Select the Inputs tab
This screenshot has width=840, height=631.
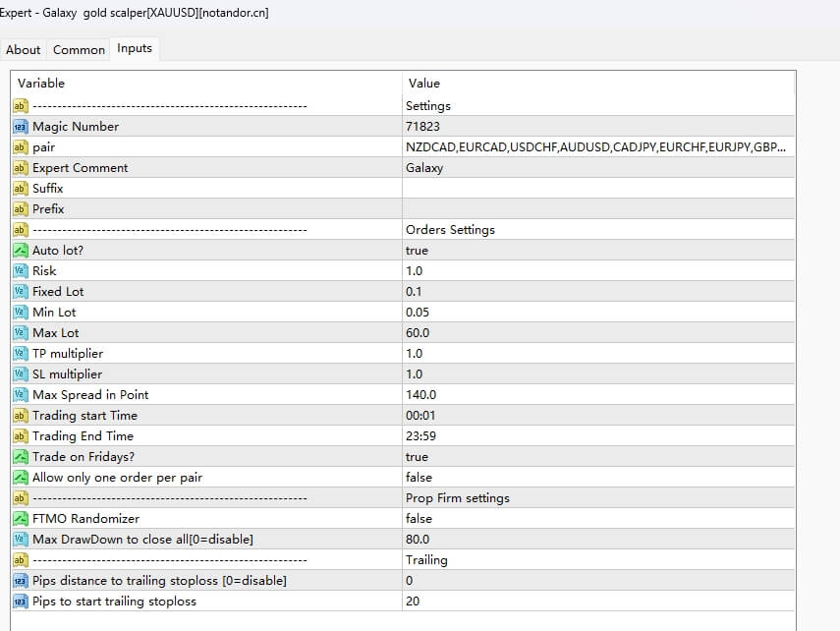pos(135,48)
